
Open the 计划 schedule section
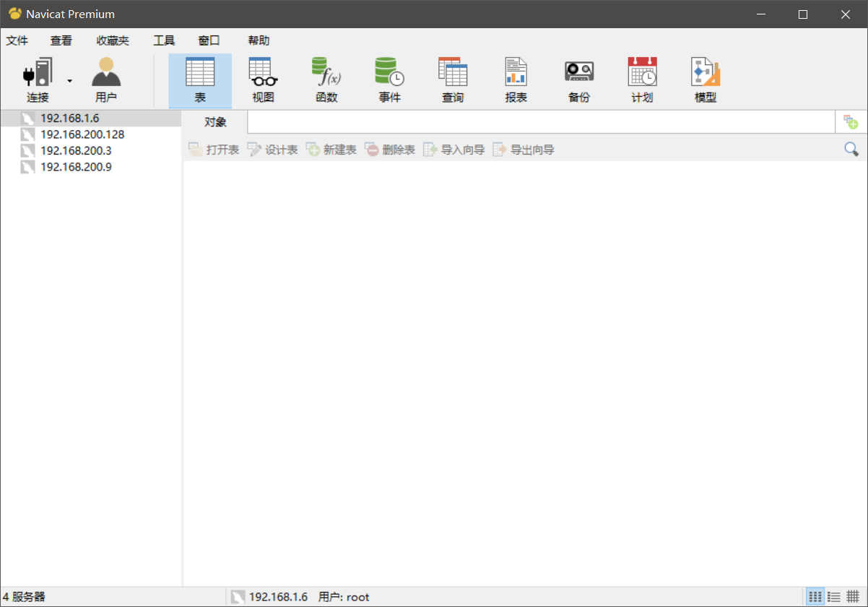tap(642, 80)
